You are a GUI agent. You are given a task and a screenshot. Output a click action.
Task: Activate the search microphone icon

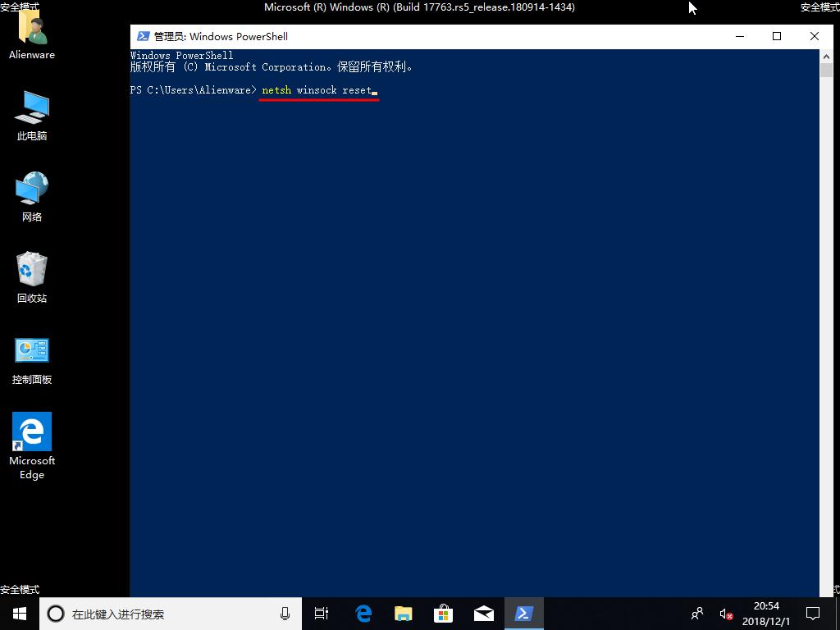coord(285,614)
